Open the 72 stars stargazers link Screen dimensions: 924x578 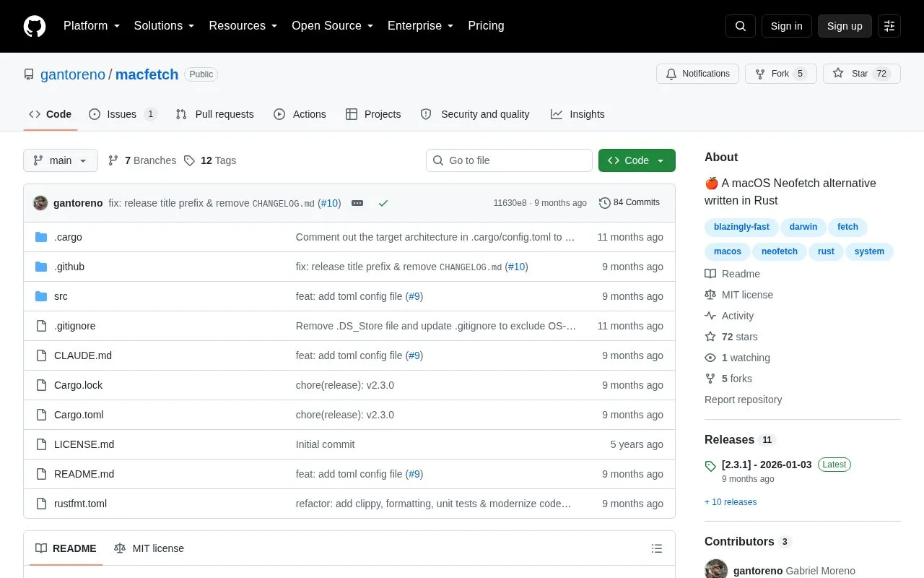731,337
